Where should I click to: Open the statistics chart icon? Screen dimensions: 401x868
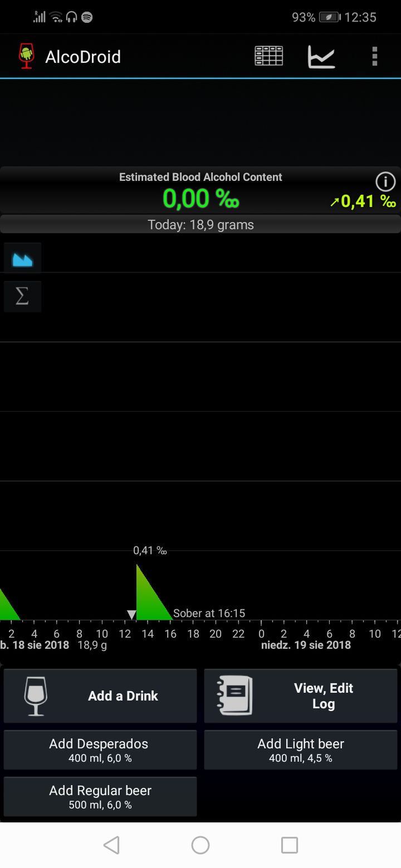coord(322,56)
